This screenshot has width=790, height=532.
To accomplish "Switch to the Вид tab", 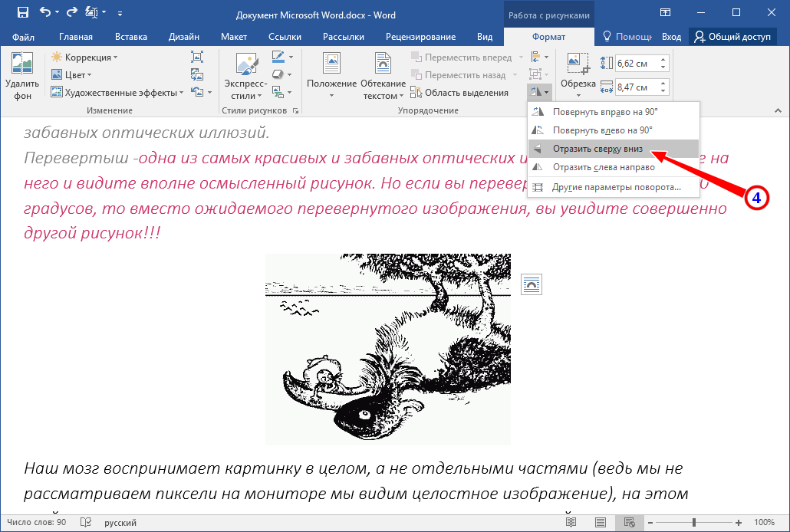I will [x=485, y=37].
